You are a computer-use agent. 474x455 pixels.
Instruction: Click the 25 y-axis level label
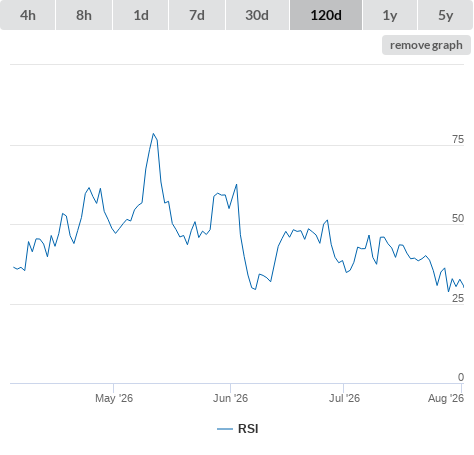coord(458,298)
